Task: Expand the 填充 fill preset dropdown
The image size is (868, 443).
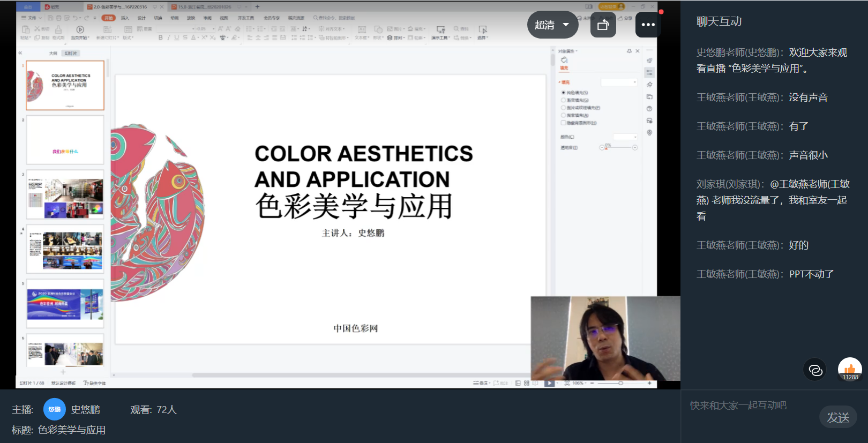Action: 619,82
